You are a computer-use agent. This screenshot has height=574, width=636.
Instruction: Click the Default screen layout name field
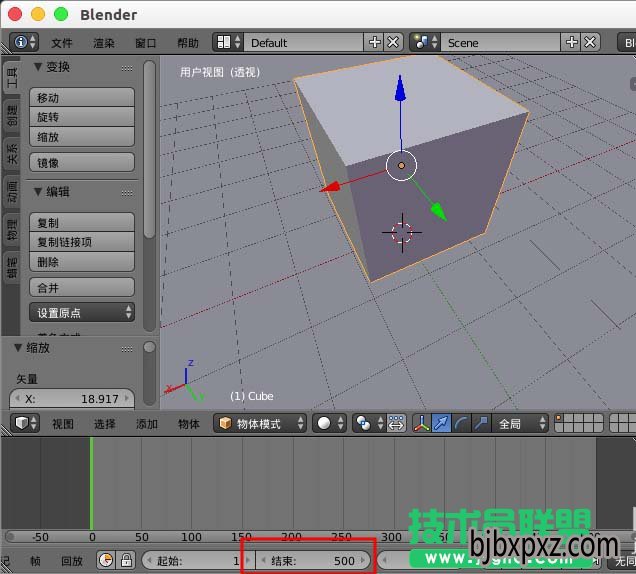click(303, 42)
